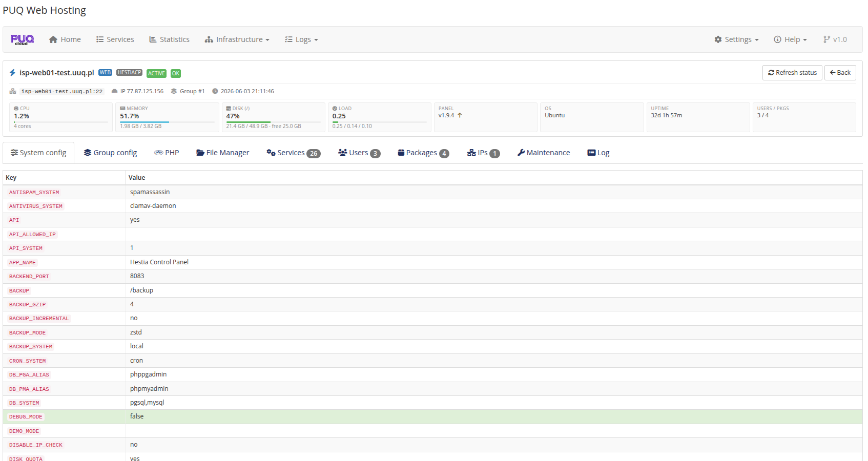Click the highlighted DEBUG_MODE key
868x461 pixels.
pyautogui.click(x=26, y=417)
